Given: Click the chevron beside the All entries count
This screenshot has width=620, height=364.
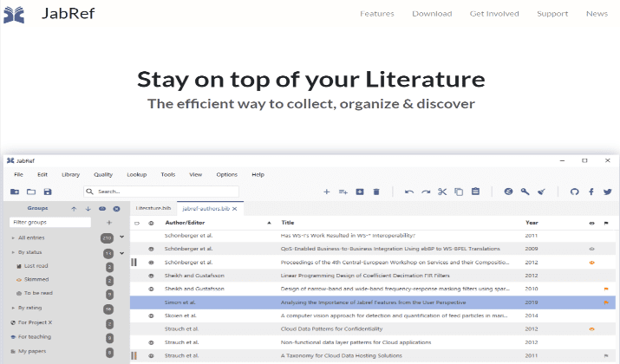Looking at the screenshot, I should coord(121,237).
